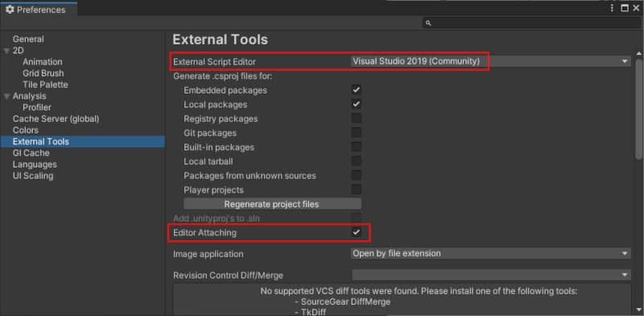
Task: Toggle the Editor Attaching checkbox
Action: (356, 232)
